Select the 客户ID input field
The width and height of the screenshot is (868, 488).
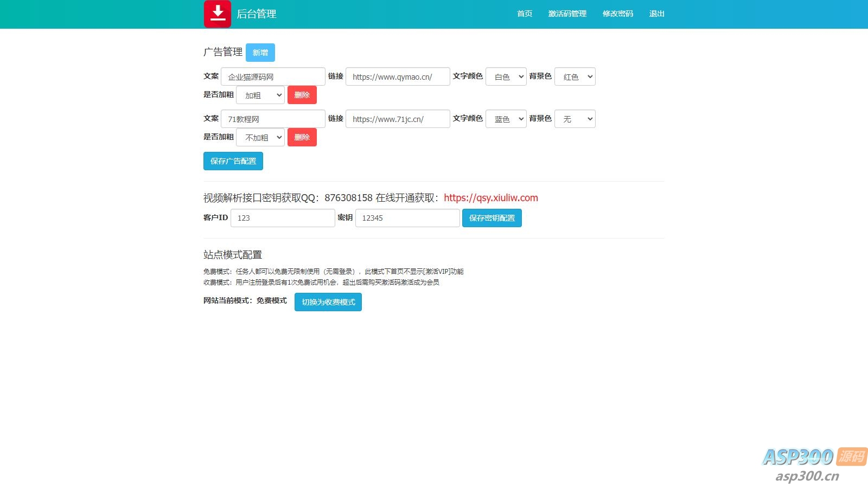point(282,218)
